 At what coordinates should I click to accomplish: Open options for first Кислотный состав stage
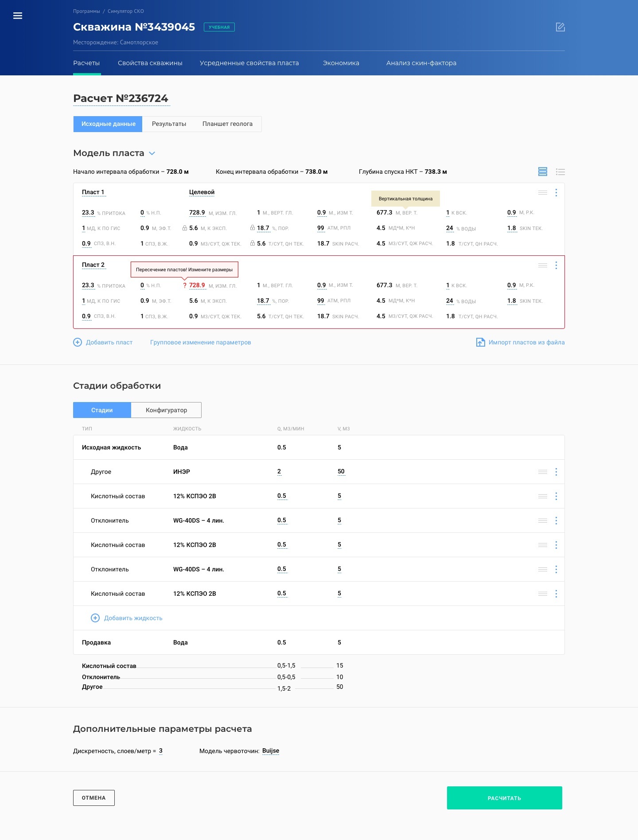[x=556, y=496]
